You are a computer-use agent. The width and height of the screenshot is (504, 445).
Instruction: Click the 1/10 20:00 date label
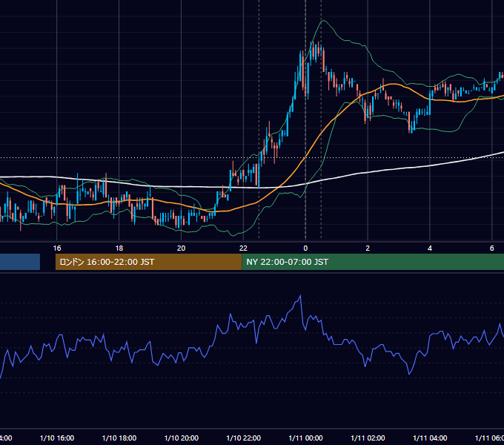[182, 438]
